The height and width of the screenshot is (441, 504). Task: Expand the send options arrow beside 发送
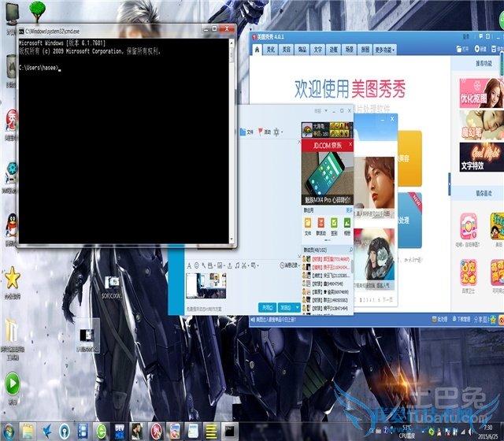coord(297,308)
